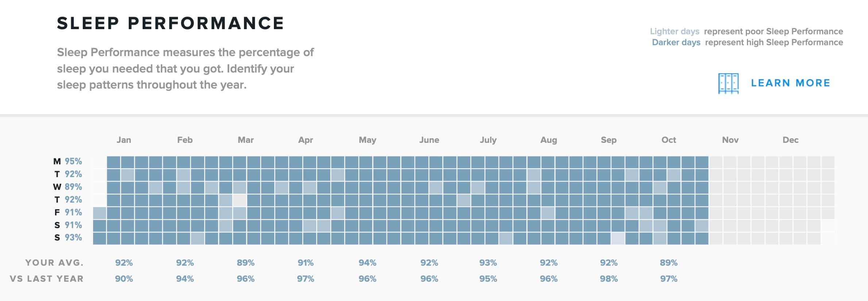Open the Learn More link

(x=790, y=83)
